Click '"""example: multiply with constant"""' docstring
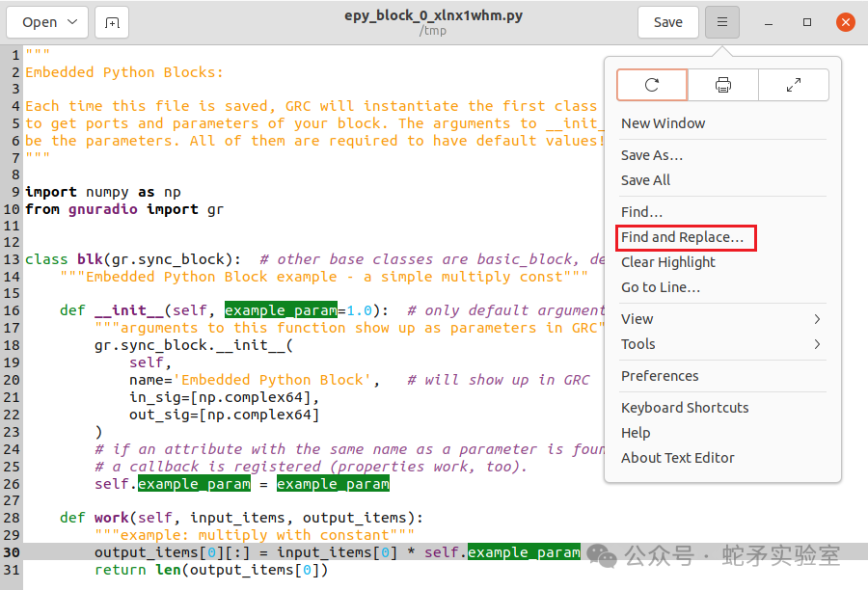Screen dimensions: 868x590 pyautogui.click(x=255, y=535)
